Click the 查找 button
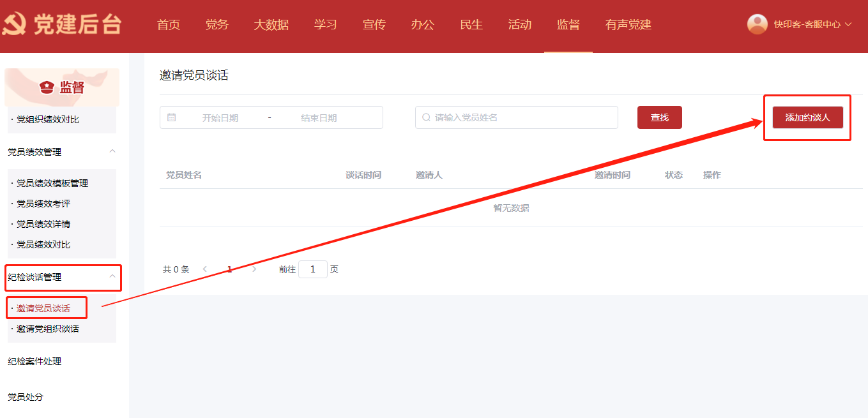Screen dimensions: 868x418 click(659, 117)
